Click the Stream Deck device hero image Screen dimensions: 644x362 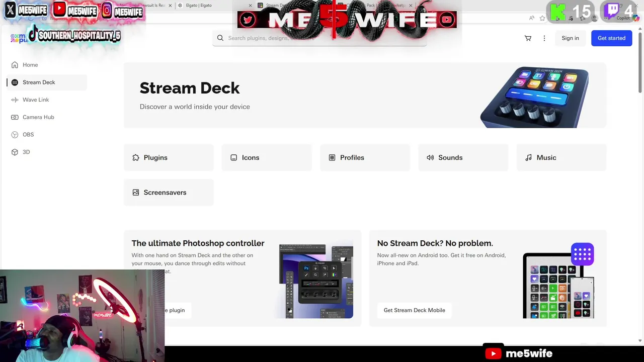[x=535, y=97]
